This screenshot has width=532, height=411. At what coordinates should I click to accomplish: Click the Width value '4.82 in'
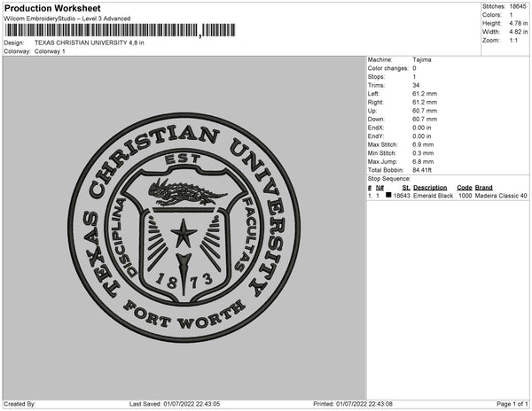click(x=519, y=32)
